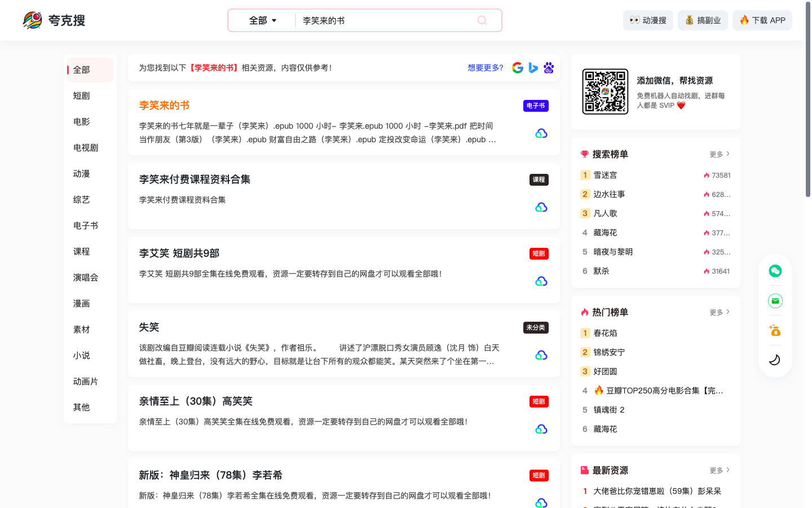
Task: Expand 更多 in 热门榜单
Action: tap(720, 312)
